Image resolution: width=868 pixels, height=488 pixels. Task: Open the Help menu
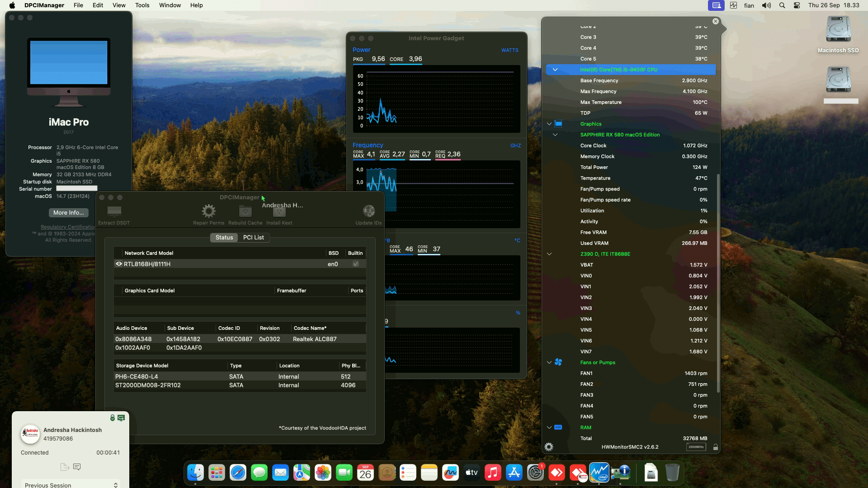coord(196,5)
